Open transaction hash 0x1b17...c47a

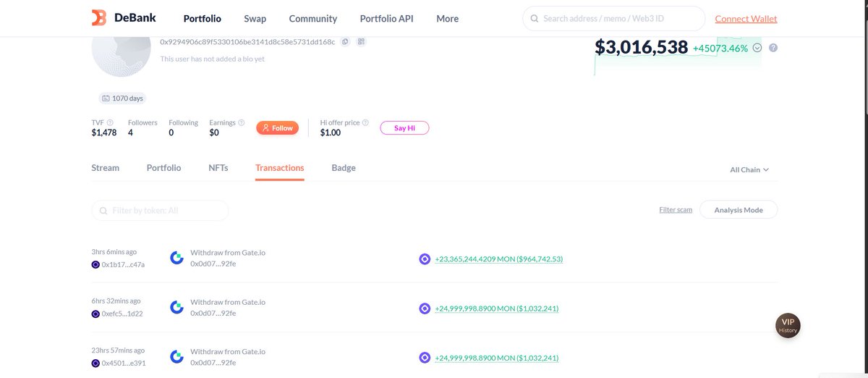pyautogui.click(x=123, y=264)
